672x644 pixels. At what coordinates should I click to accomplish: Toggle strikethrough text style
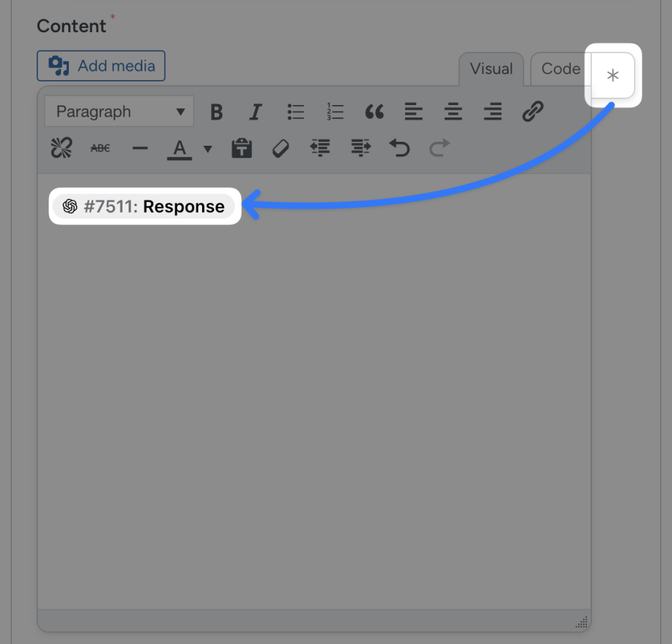100,148
